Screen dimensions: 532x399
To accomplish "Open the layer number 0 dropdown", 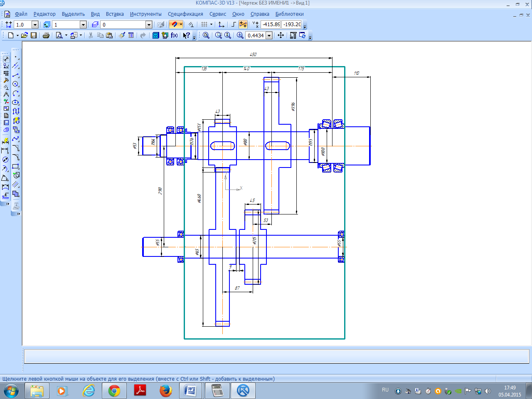I will (x=149, y=25).
